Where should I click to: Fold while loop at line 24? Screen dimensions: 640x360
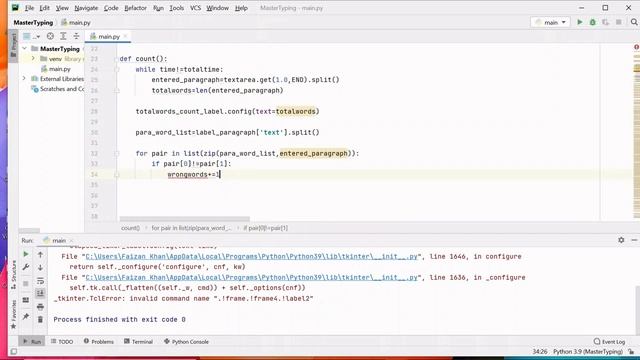[x=116, y=69]
